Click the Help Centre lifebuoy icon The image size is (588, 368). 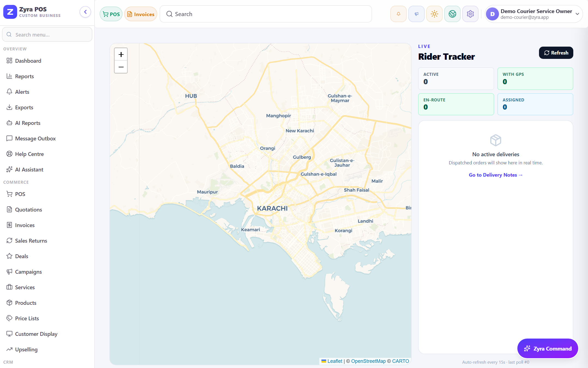10,154
